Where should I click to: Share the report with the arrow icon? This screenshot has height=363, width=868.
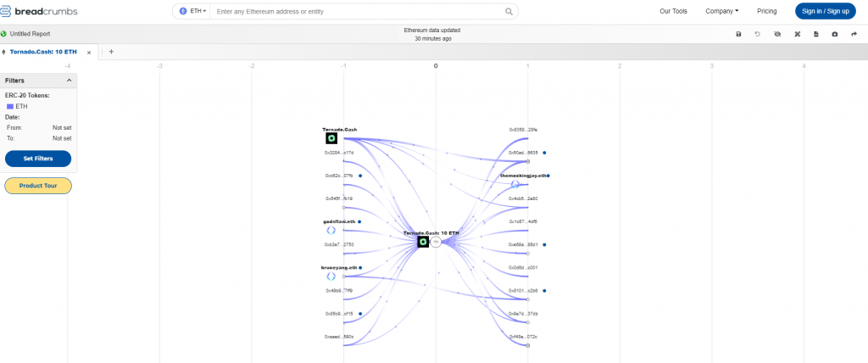pyautogui.click(x=854, y=35)
